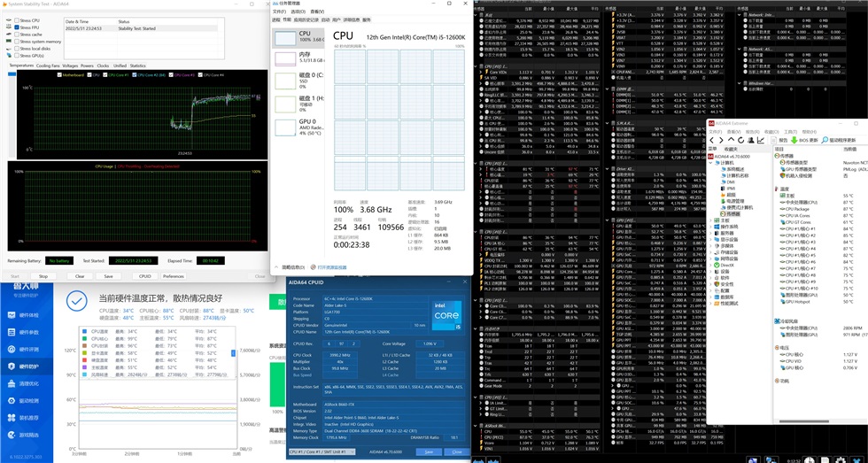This screenshot has width=868, height=463.
Task: Select 传感器 sensor tree item
Action: point(732,213)
